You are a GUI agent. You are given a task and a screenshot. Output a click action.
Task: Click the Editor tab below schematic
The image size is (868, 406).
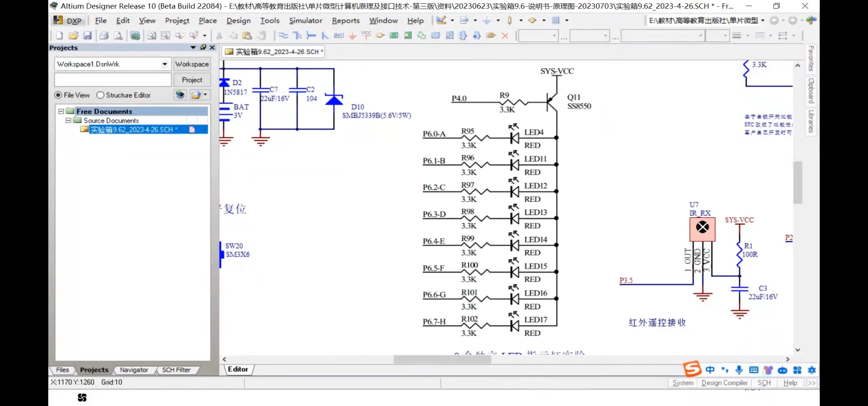[238, 370]
